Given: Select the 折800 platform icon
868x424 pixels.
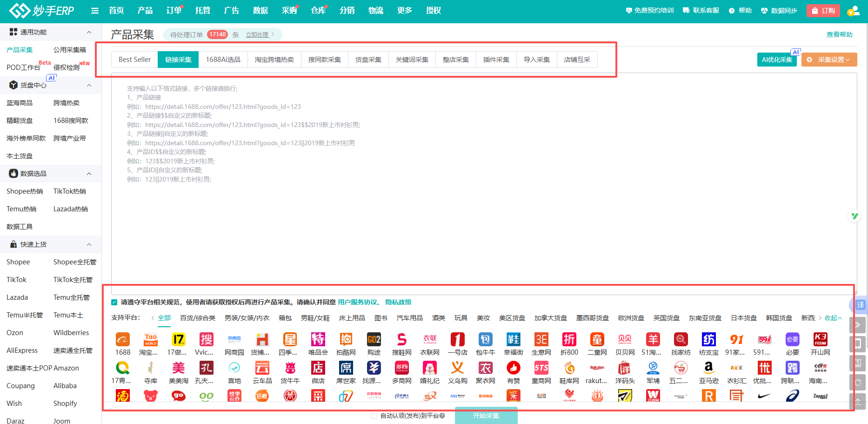Looking at the screenshot, I should 569,339.
